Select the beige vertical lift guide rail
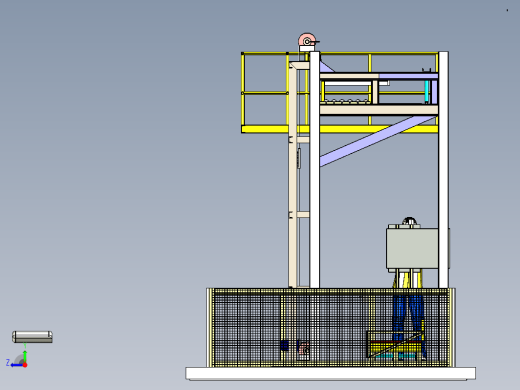 pyautogui.click(x=293, y=174)
